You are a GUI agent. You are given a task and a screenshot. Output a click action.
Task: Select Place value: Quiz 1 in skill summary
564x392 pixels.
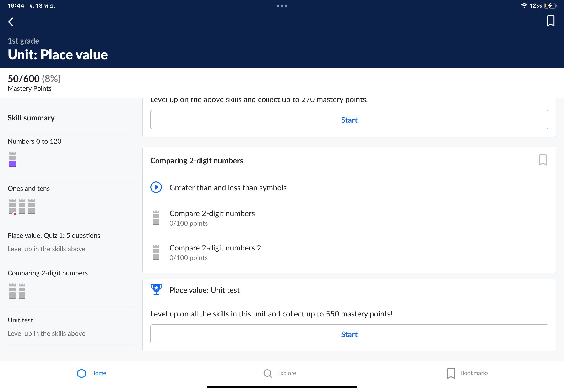pyautogui.click(x=54, y=235)
